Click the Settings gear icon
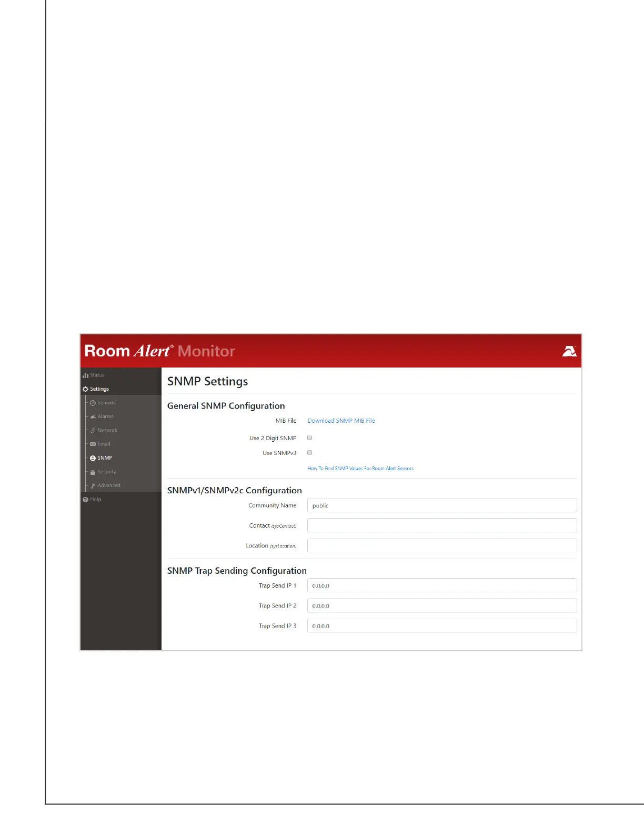 click(x=85, y=389)
